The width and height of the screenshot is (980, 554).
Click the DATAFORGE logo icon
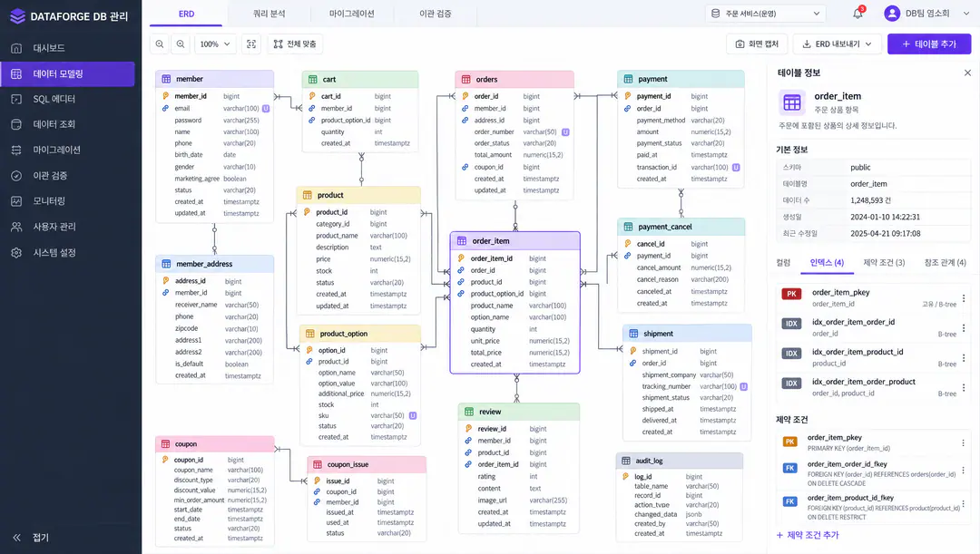click(x=17, y=16)
